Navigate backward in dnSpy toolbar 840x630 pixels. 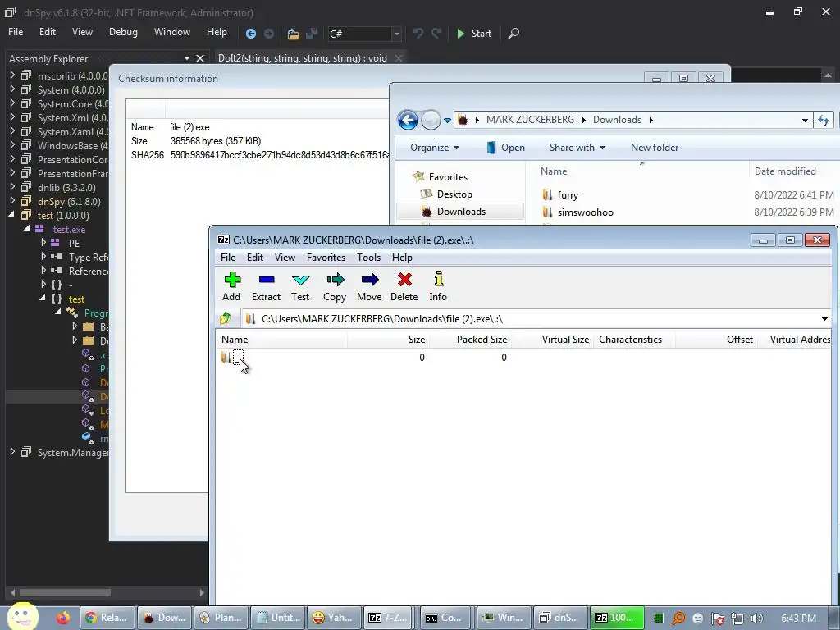(251, 34)
